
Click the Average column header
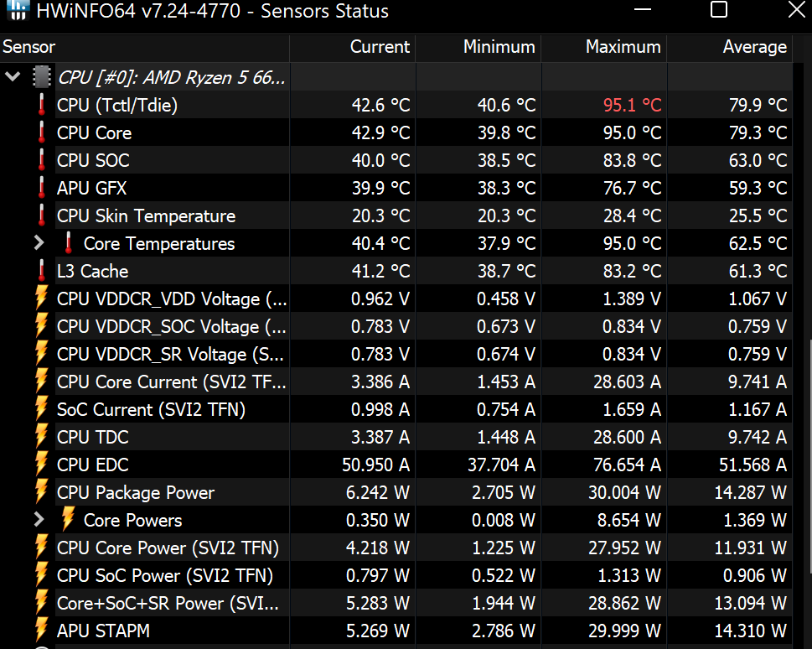pyautogui.click(x=730, y=47)
